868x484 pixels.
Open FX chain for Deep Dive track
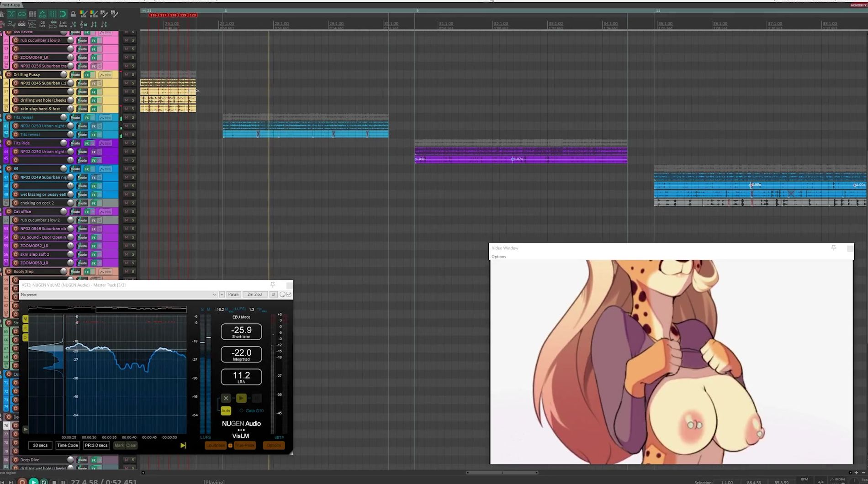94,460
